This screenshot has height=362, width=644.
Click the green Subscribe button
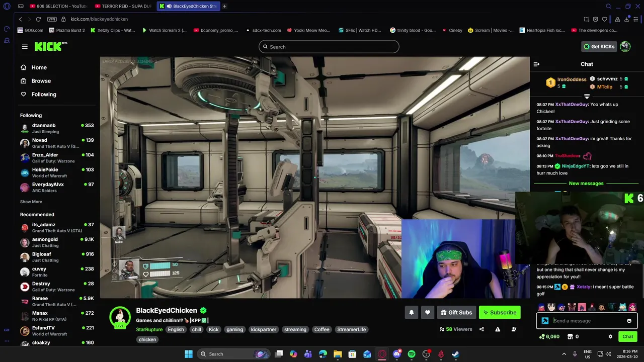coord(500,313)
